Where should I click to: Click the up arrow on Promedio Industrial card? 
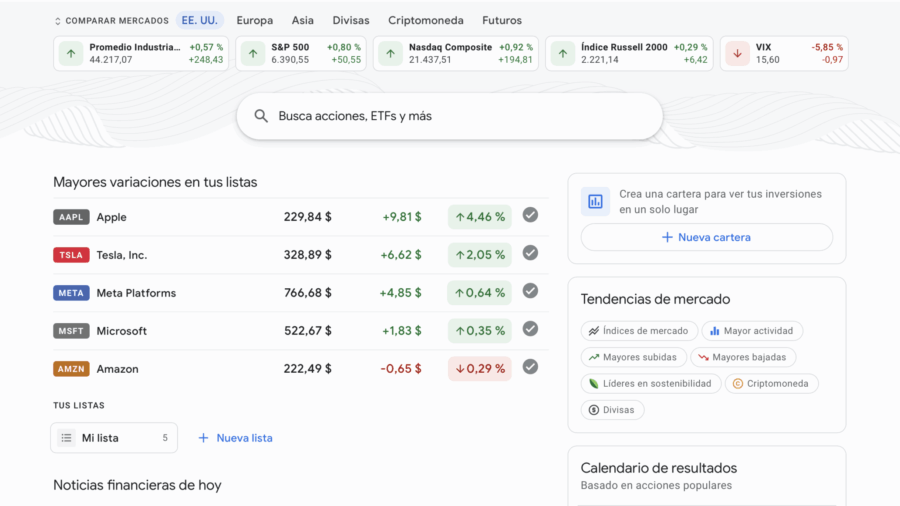click(x=71, y=53)
